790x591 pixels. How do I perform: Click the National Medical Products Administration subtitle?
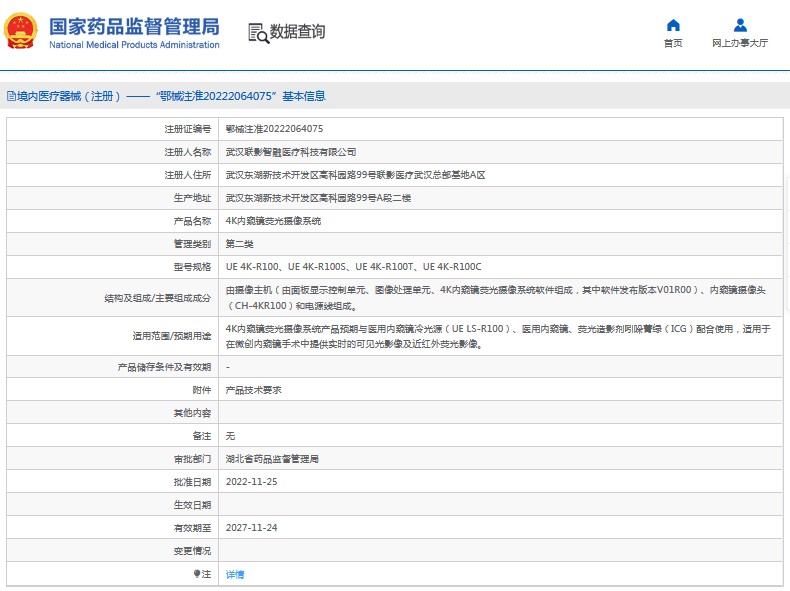[134, 45]
